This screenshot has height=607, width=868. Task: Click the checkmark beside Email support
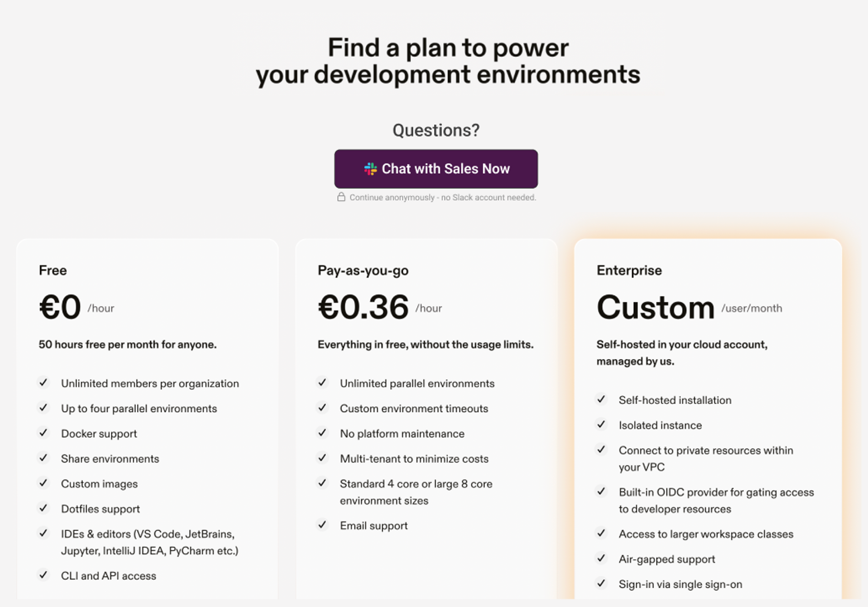[322, 525]
